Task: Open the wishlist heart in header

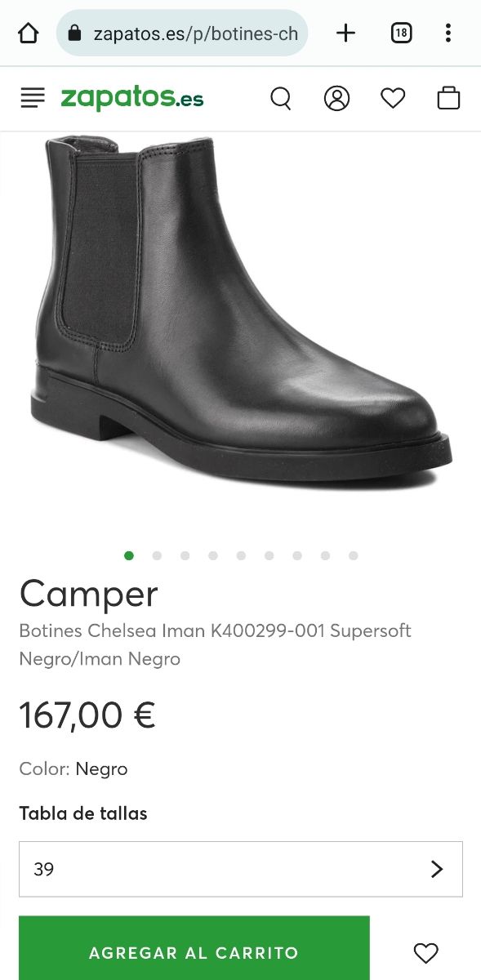Action: click(x=393, y=99)
